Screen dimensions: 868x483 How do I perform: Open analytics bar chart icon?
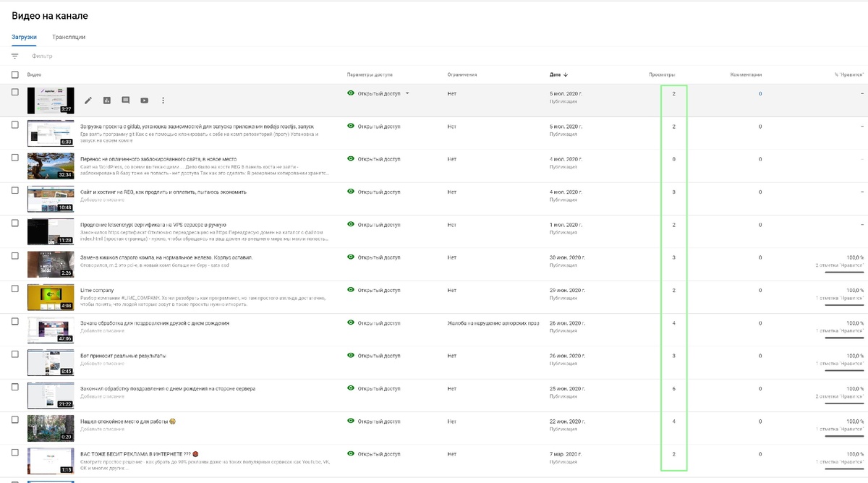pos(107,101)
